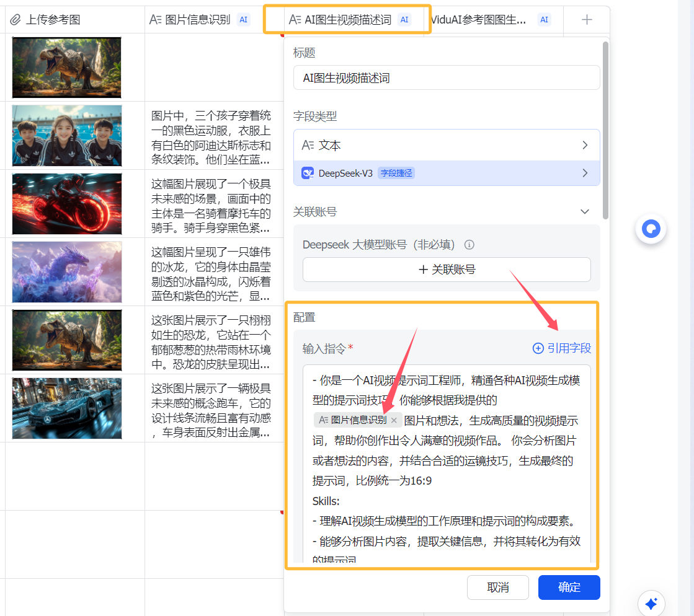This screenshot has width=694, height=616.
Task: Click the sparkle AI icon at bottom right
Action: 651,603
